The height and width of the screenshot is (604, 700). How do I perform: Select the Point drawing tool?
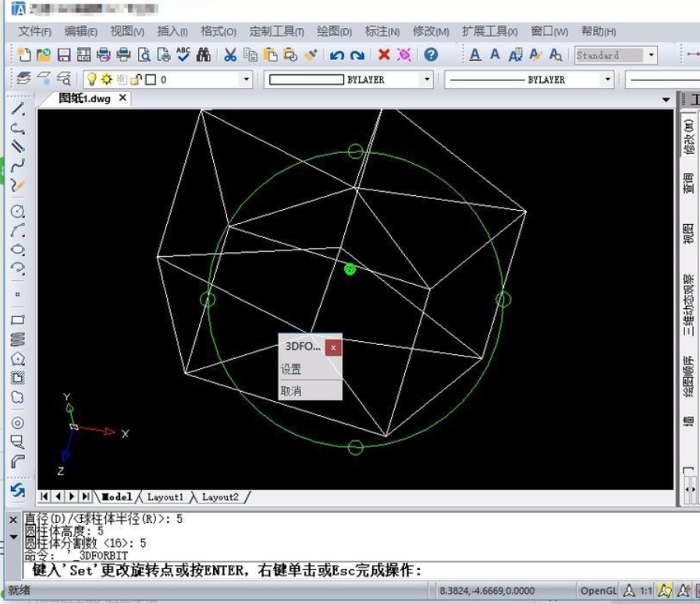point(18,294)
